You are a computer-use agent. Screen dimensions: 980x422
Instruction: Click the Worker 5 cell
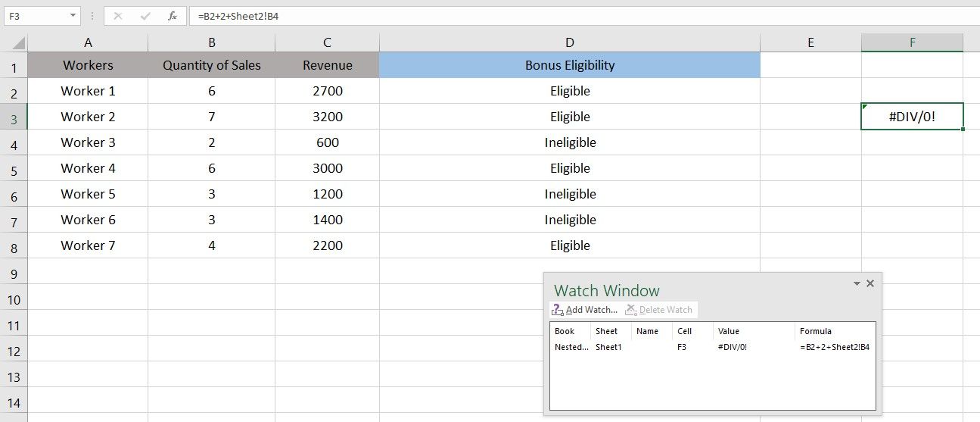tap(88, 194)
